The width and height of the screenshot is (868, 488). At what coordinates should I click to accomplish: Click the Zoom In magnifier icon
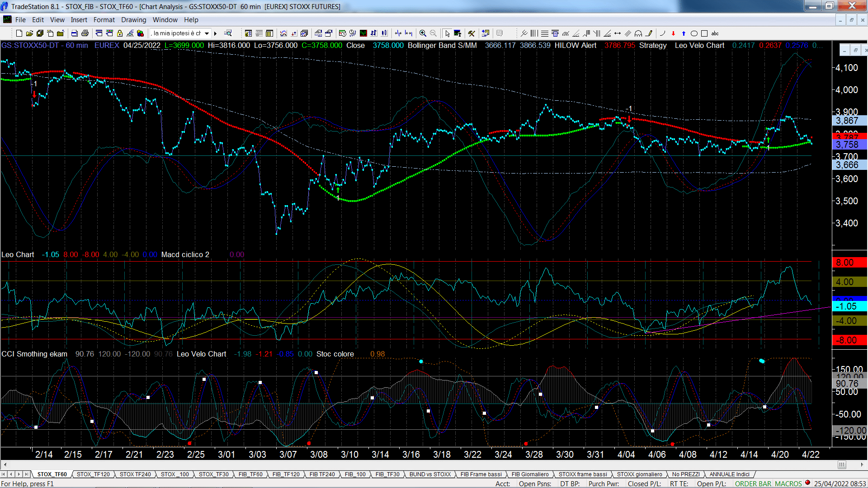pos(423,33)
